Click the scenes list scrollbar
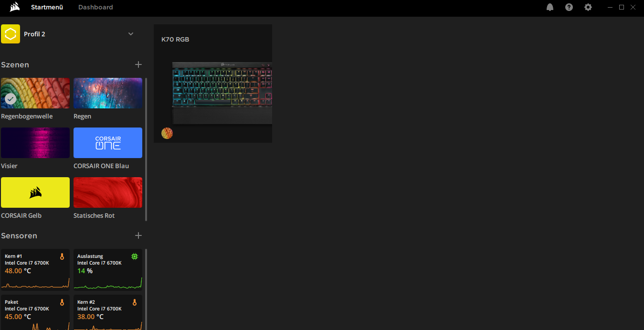Image resolution: width=644 pixels, height=330 pixels. (x=146, y=149)
